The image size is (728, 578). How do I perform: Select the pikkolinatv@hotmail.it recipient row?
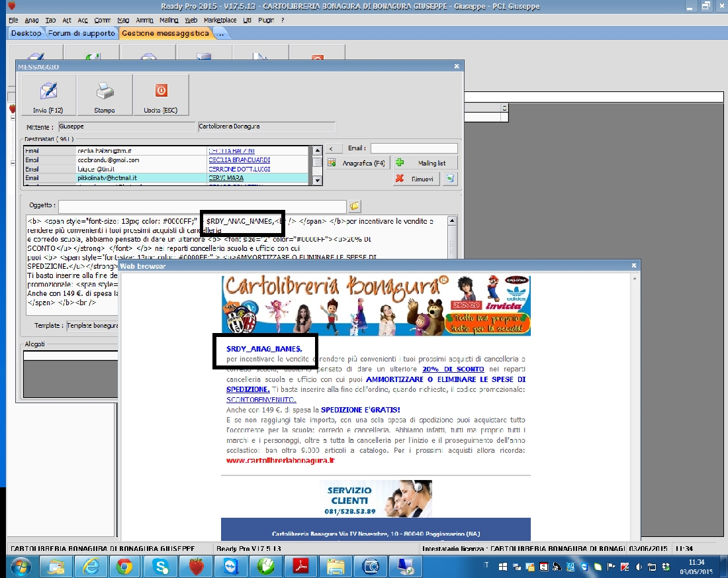pos(166,178)
